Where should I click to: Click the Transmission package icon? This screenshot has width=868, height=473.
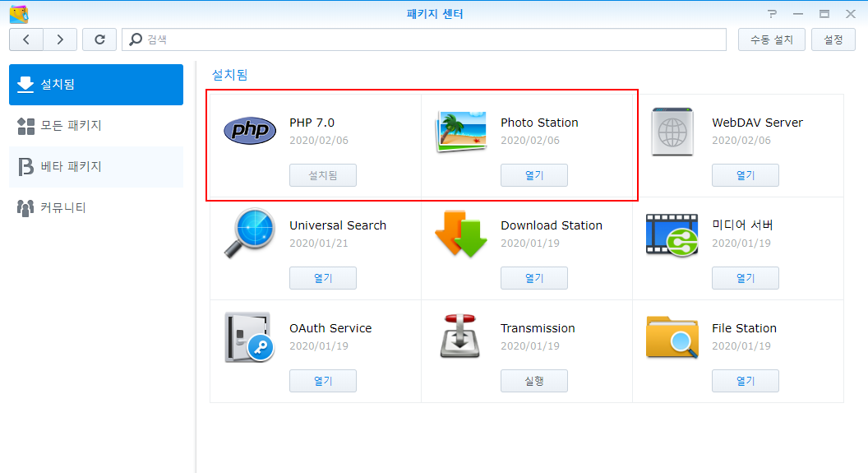pyautogui.click(x=460, y=336)
